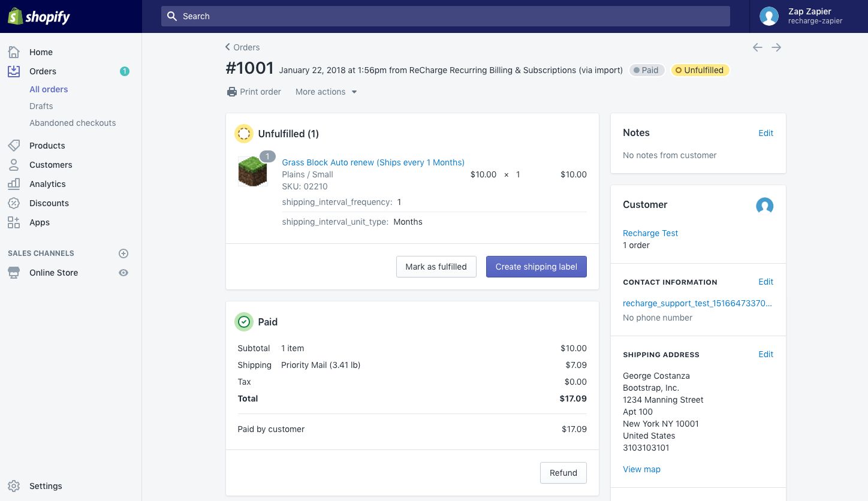View Analytics using the chart icon

click(x=13, y=184)
